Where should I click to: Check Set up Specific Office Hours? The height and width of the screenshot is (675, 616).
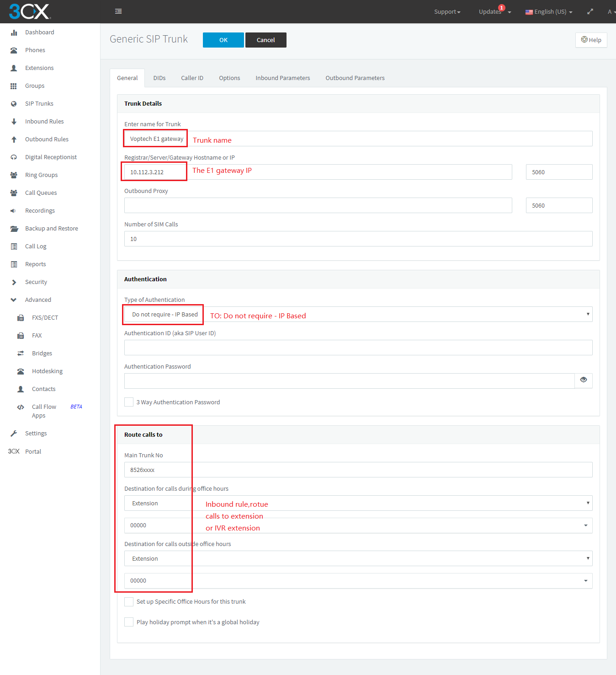pyautogui.click(x=129, y=602)
